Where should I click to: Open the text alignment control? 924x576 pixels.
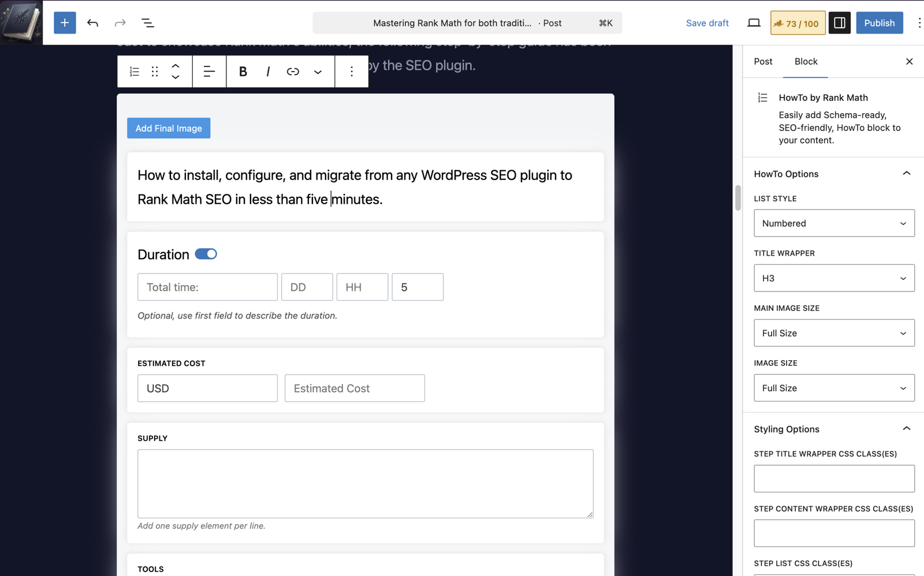tap(209, 72)
